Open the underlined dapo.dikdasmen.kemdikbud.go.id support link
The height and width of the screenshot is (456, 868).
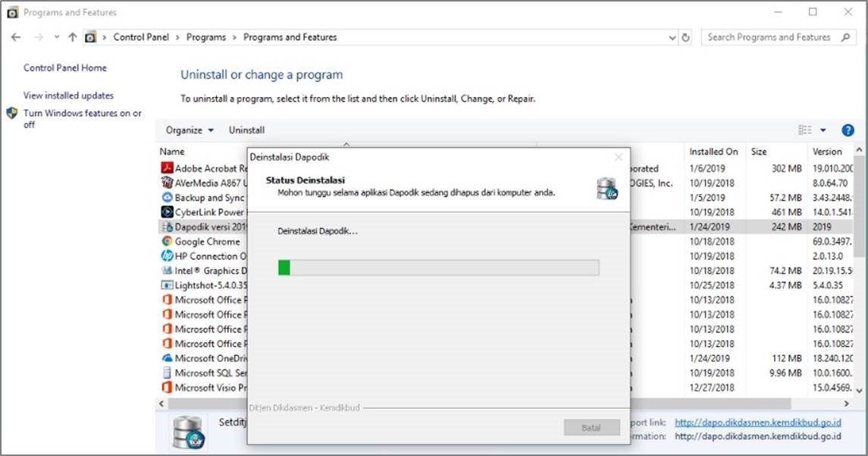tap(758, 422)
